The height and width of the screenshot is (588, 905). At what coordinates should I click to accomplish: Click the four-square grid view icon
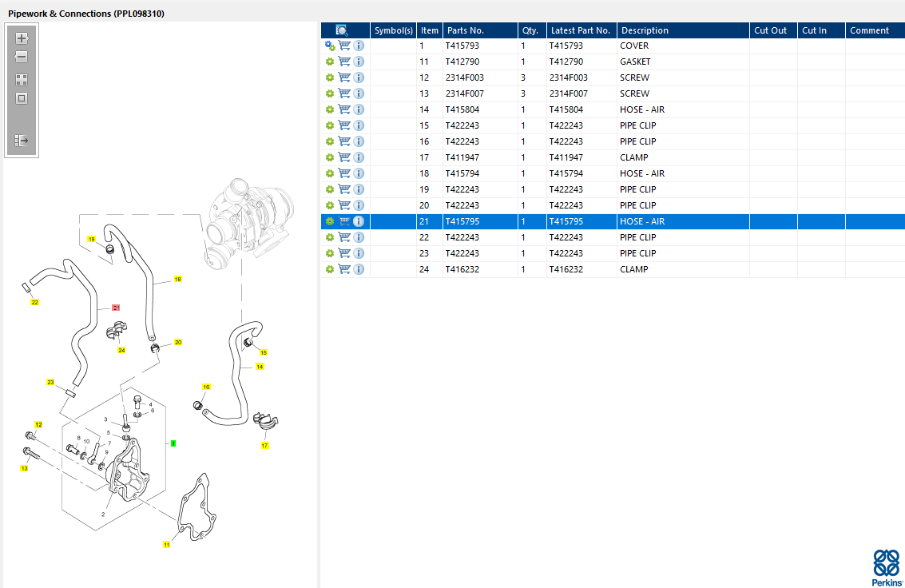(22, 80)
